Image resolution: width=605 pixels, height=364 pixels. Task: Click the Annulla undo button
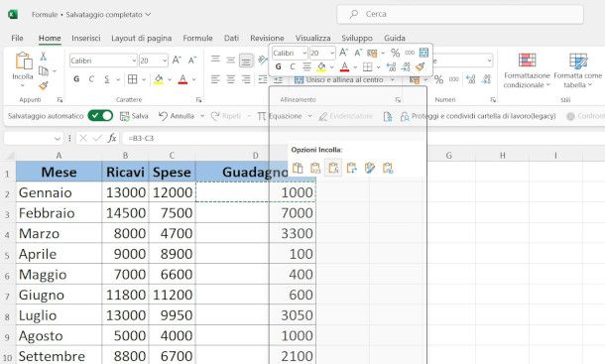click(x=177, y=116)
